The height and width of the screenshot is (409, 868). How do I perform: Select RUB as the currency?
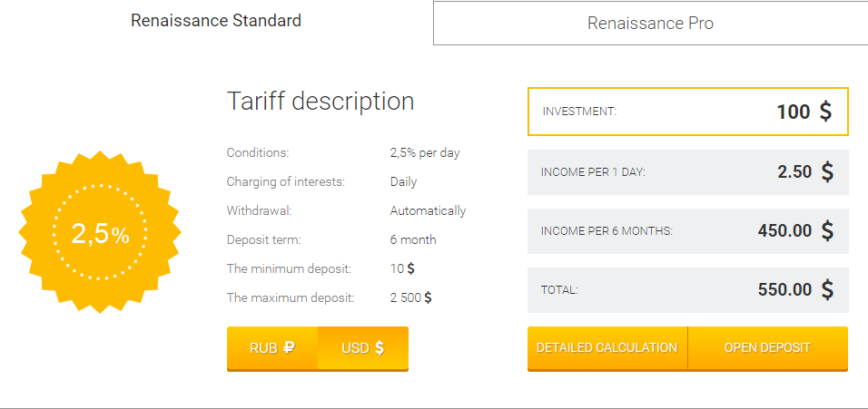[272, 347]
